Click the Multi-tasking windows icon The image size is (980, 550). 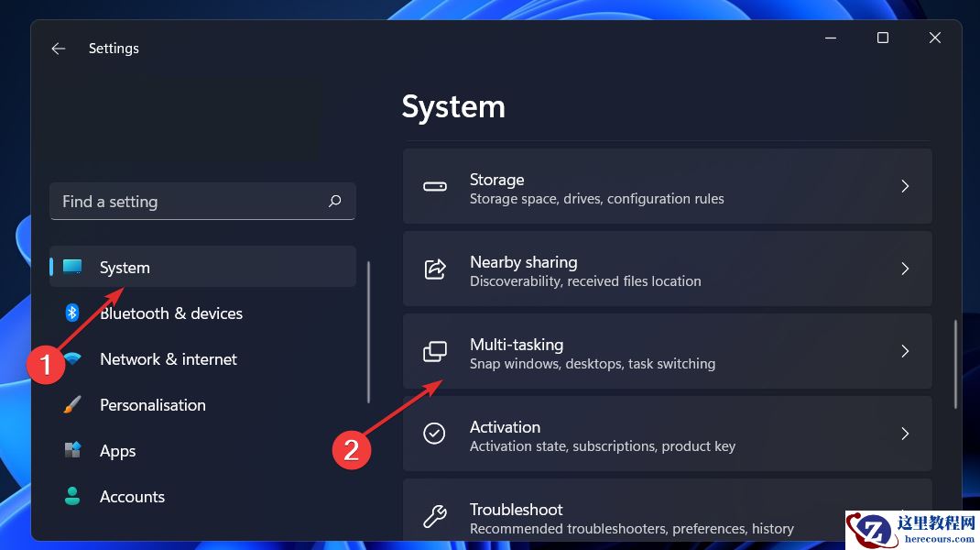click(435, 351)
